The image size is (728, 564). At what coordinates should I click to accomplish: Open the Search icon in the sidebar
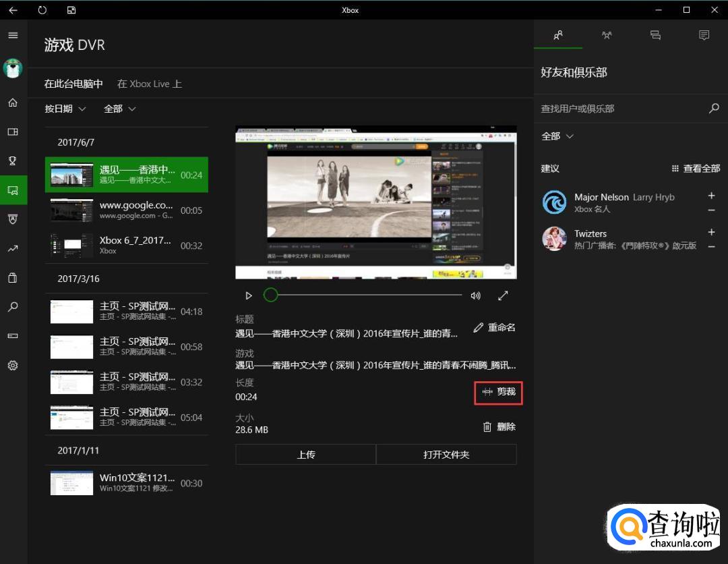coord(13,307)
